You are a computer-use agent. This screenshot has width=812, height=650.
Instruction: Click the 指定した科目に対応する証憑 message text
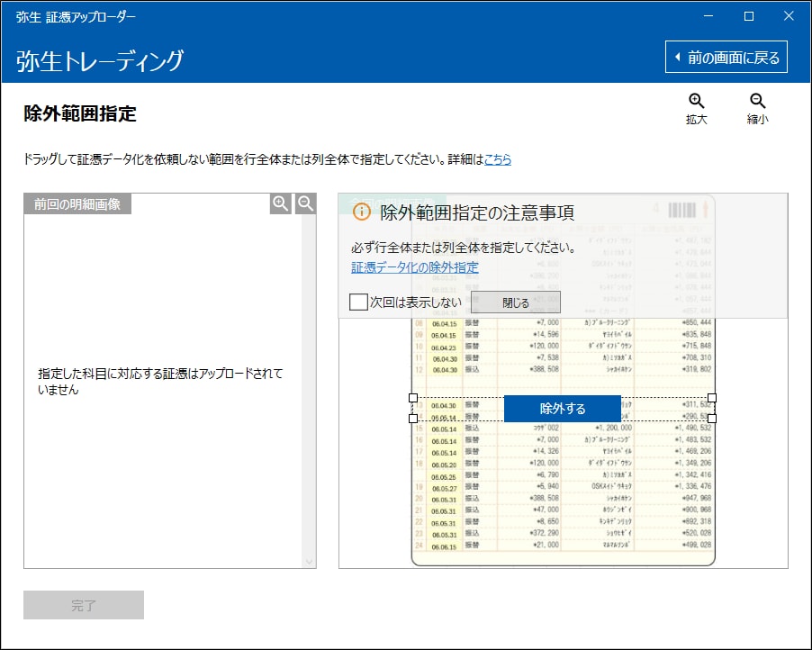coord(160,381)
